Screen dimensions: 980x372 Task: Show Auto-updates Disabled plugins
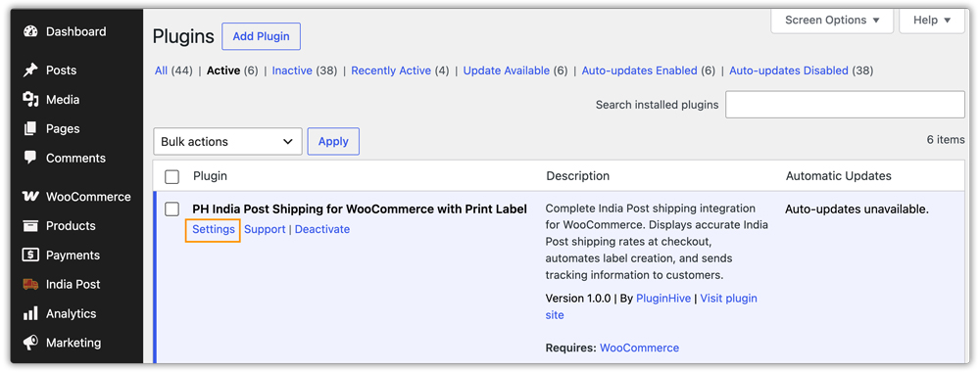[789, 71]
